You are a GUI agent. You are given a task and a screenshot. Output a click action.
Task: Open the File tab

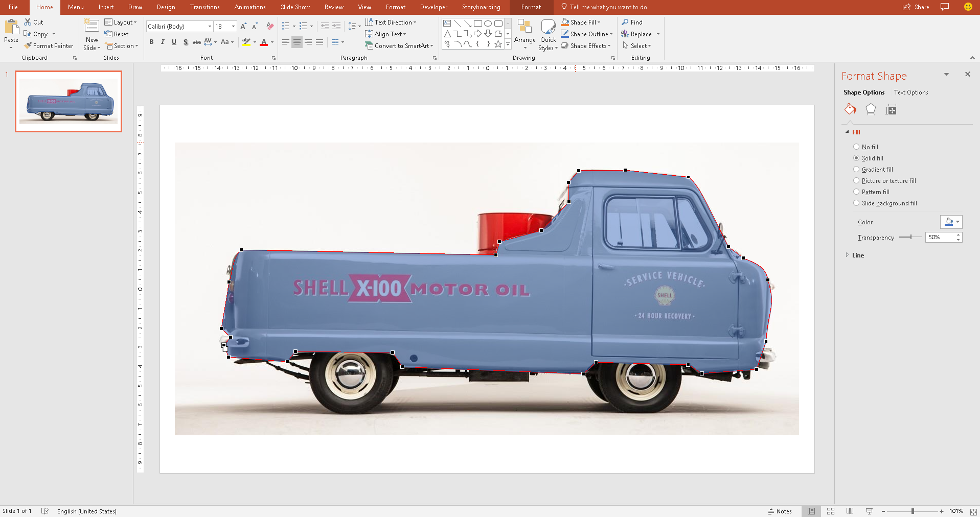[13, 7]
